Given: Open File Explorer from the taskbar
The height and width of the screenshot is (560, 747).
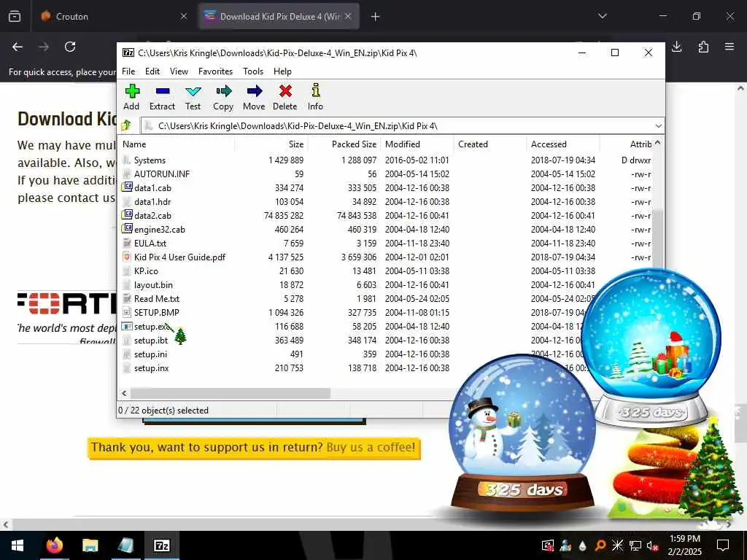Looking at the screenshot, I should pos(90,545).
